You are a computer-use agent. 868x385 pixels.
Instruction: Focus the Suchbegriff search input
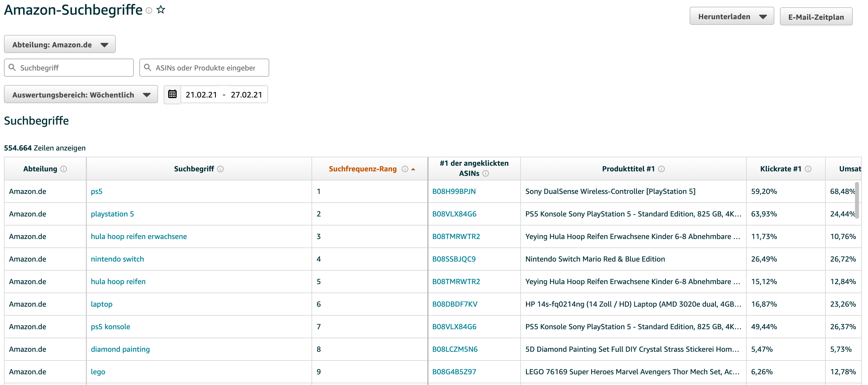pos(69,68)
